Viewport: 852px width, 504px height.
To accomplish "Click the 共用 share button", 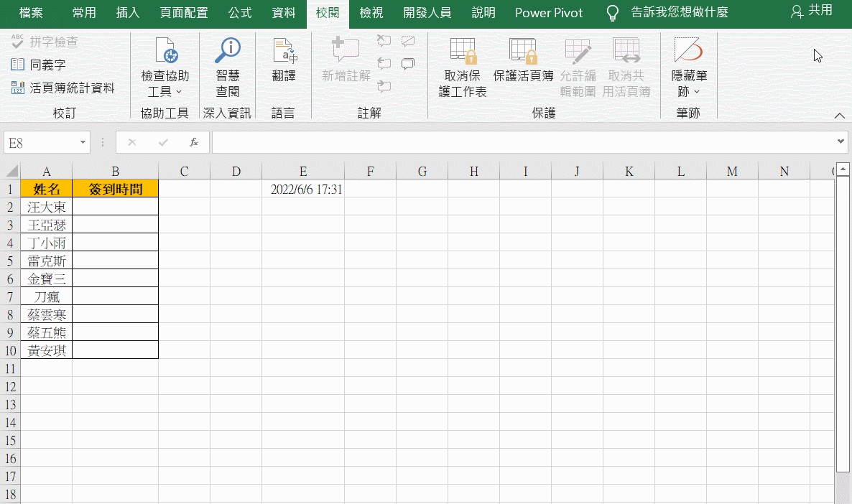I will [811, 11].
